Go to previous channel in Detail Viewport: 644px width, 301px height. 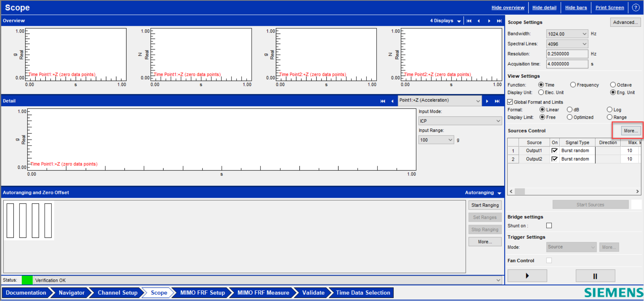click(392, 101)
